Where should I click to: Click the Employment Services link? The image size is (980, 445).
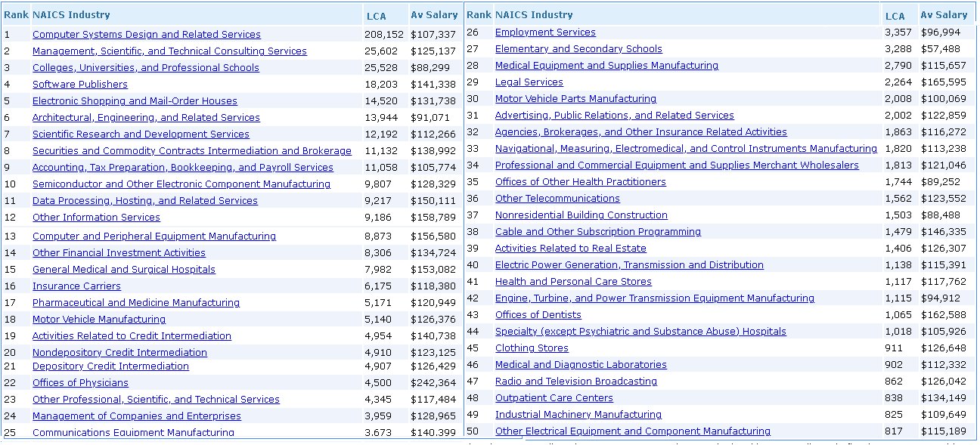544,32
